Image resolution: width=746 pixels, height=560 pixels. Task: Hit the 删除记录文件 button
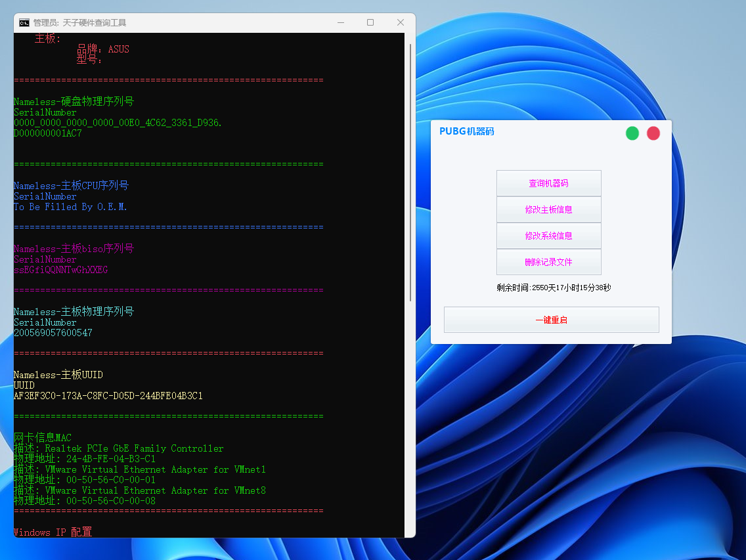(548, 262)
